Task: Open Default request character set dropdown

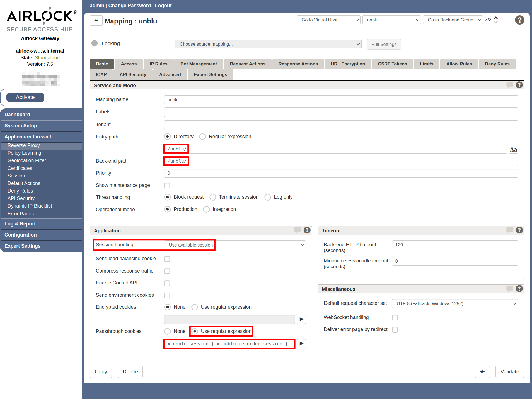Action: click(454, 303)
